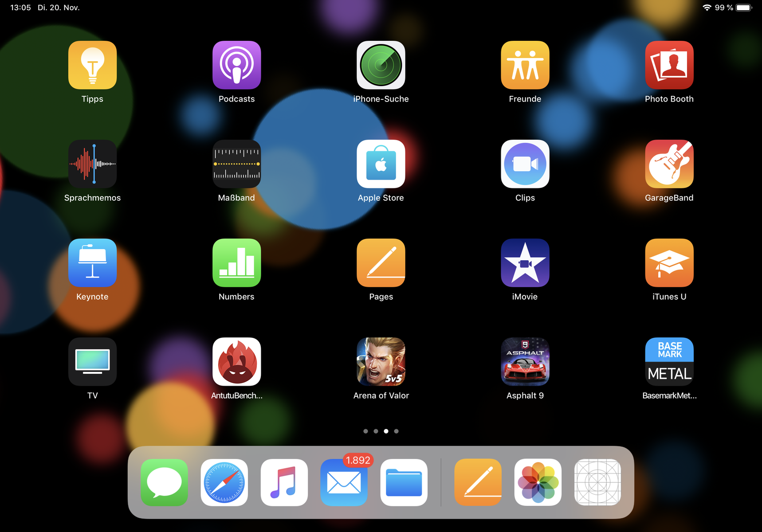Launch the Maßband measuring app
Screen dimensions: 762x532
tap(236, 164)
